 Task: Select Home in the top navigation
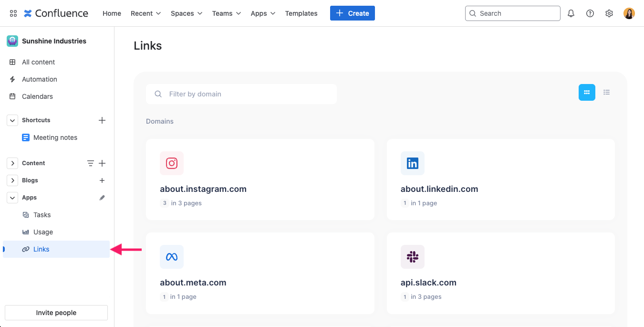pos(112,13)
